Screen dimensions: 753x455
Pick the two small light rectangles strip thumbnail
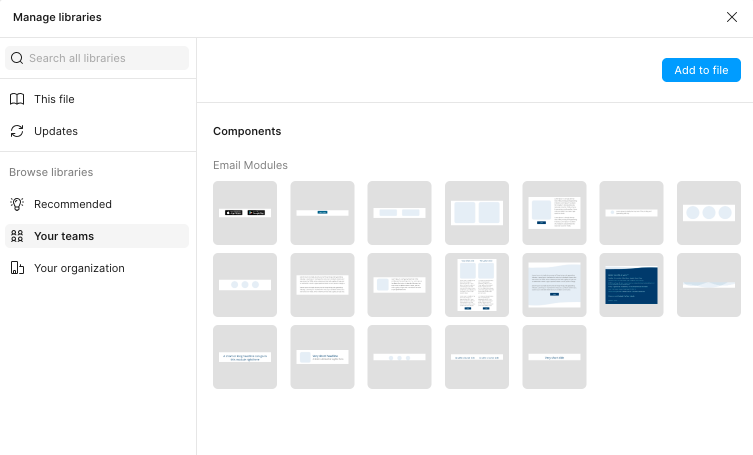[x=400, y=213]
